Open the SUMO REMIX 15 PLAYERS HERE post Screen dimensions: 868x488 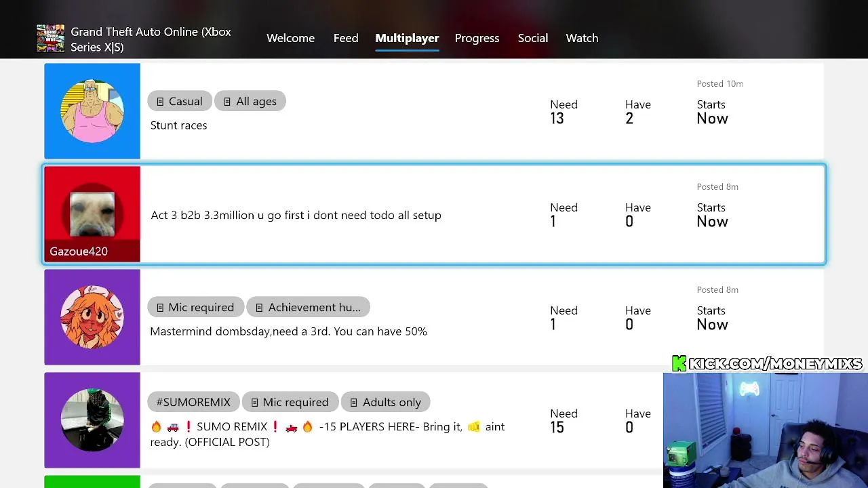pos(328,434)
